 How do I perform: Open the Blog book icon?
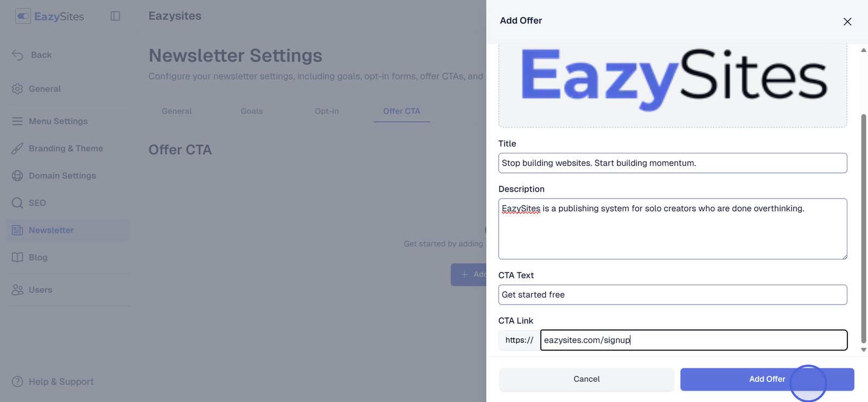[17, 258]
